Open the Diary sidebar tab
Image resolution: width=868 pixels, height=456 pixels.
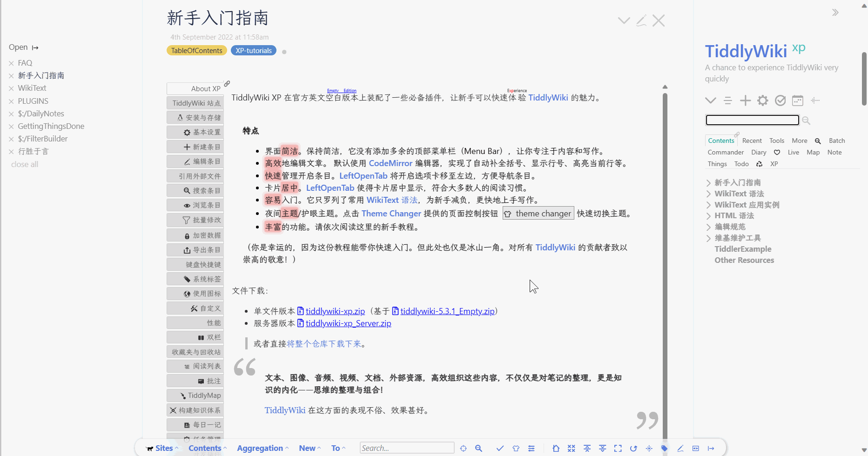click(759, 152)
